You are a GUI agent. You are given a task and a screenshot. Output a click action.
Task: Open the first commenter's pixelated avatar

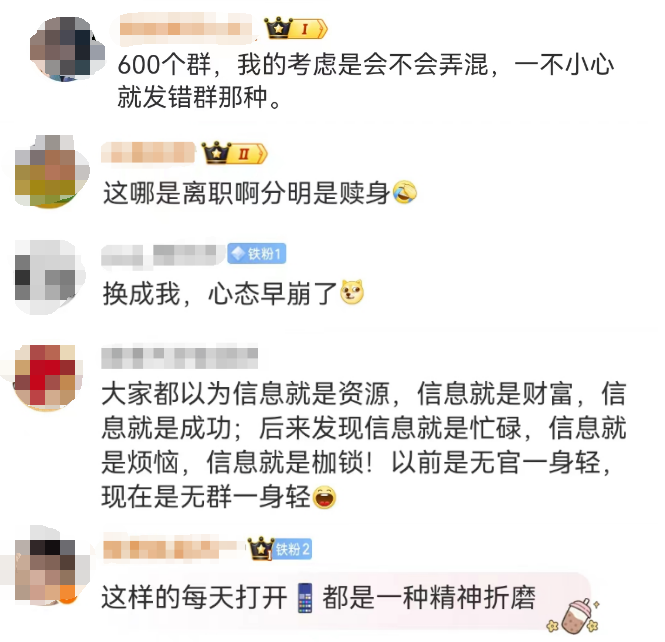pyautogui.click(x=67, y=49)
